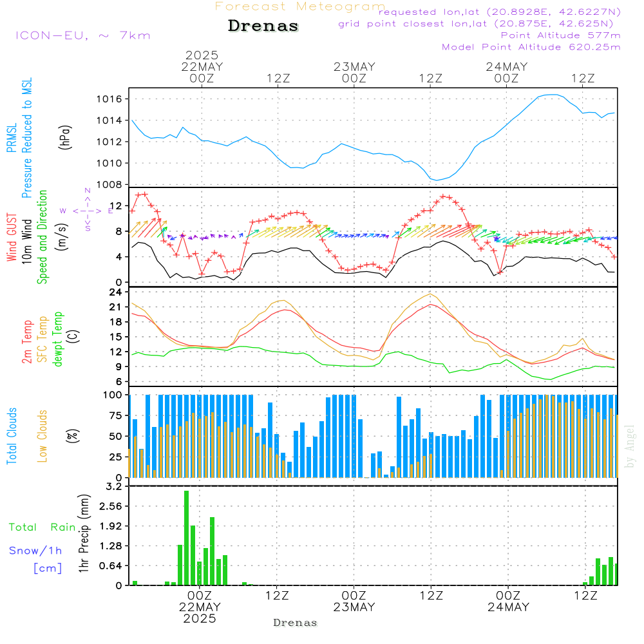This screenshot has width=644, height=644.
Task: Click the 50 cloud percent tick
Action: (x=115, y=436)
